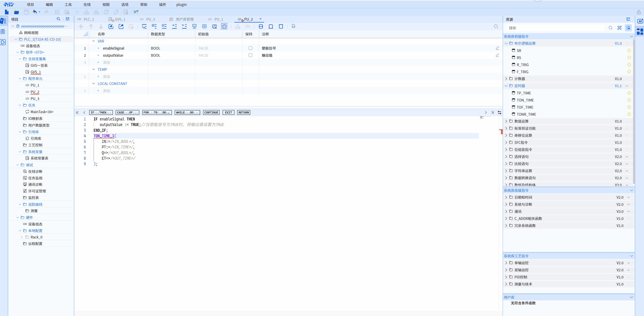
Task: Click the resource search input field
Action: point(555,28)
